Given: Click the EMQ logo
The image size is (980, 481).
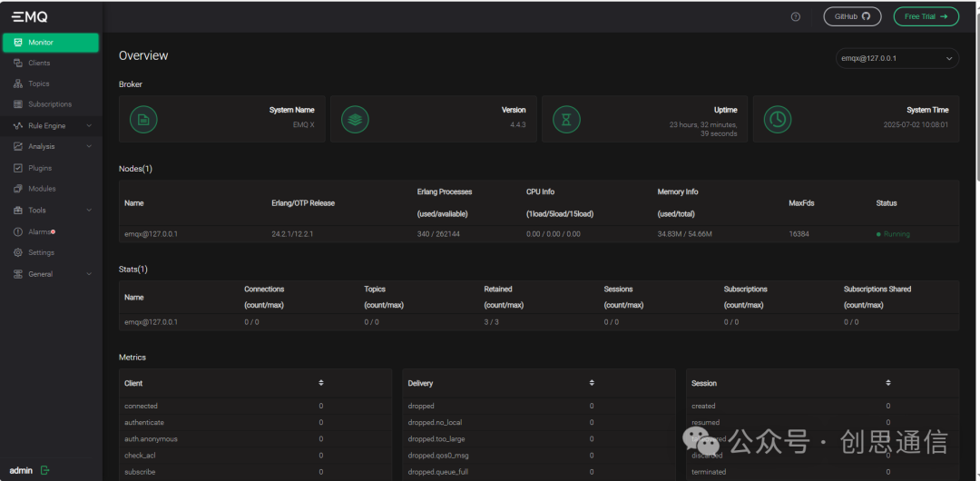Looking at the screenshot, I should 29,17.
